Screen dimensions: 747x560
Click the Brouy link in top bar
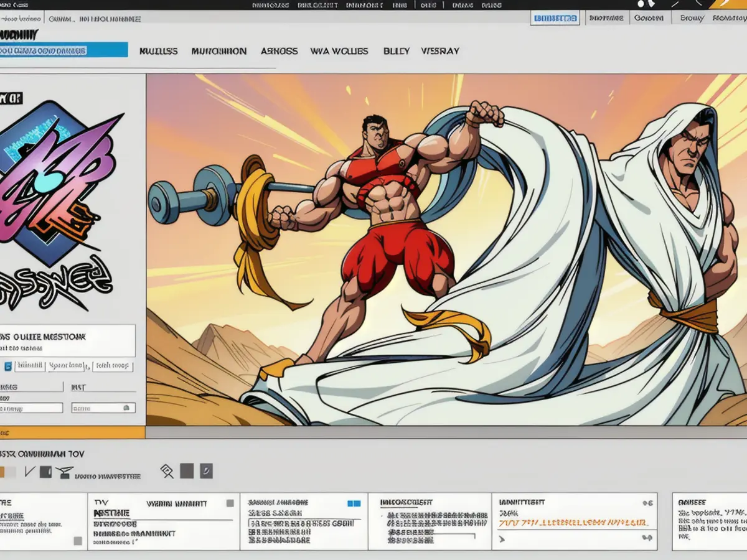click(x=691, y=19)
